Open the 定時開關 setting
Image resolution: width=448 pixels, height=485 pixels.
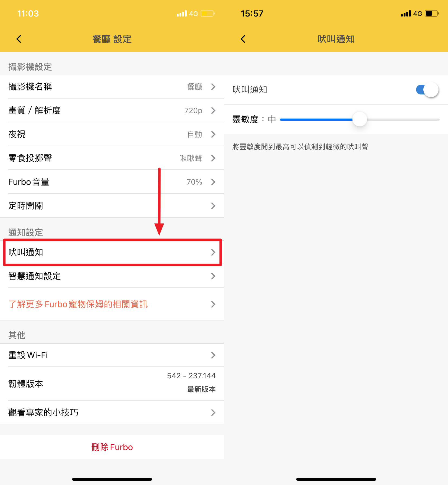pos(112,206)
